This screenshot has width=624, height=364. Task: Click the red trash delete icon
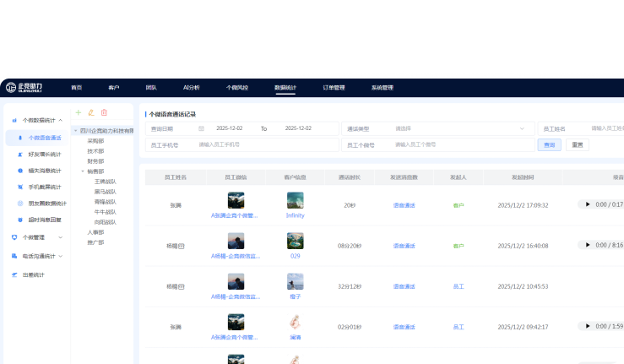coord(104,112)
